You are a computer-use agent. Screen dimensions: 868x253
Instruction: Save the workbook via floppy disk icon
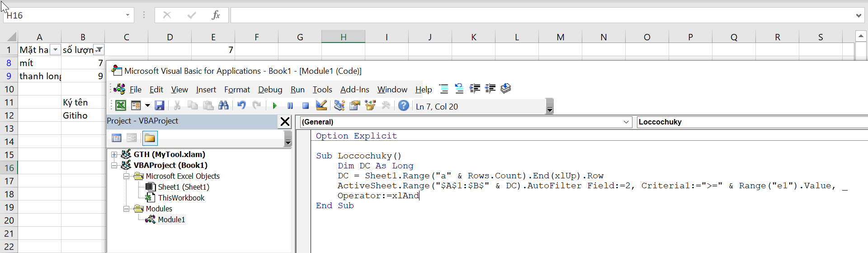(x=159, y=106)
